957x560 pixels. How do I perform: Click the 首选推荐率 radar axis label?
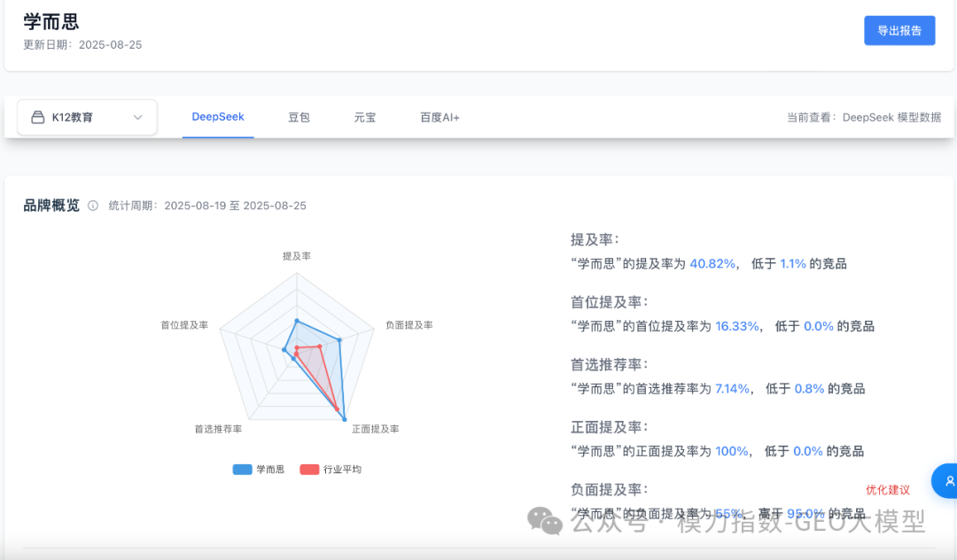(x=218, y=429)
